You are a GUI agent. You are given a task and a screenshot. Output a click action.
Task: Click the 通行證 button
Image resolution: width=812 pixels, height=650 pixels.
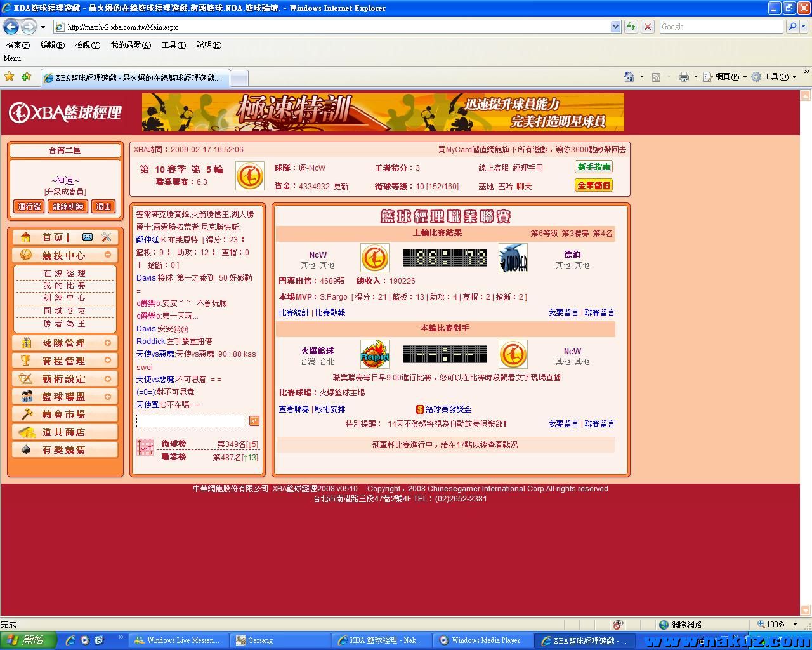pos(29,206)
